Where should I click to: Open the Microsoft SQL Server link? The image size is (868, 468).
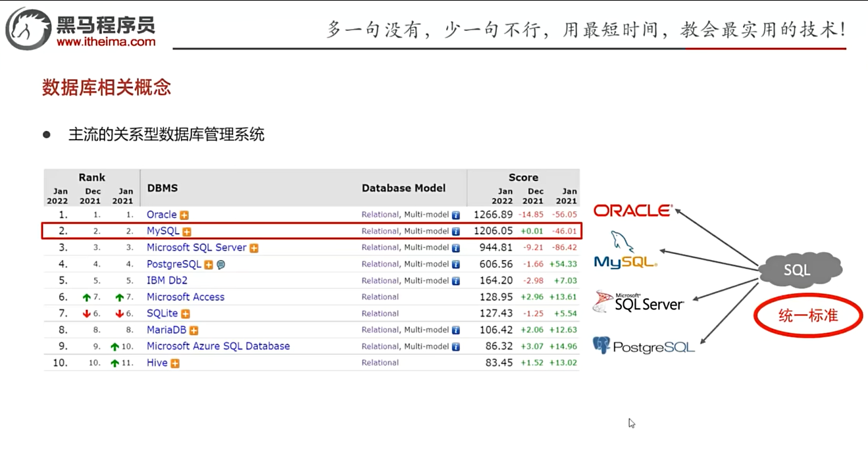point(197,247)
